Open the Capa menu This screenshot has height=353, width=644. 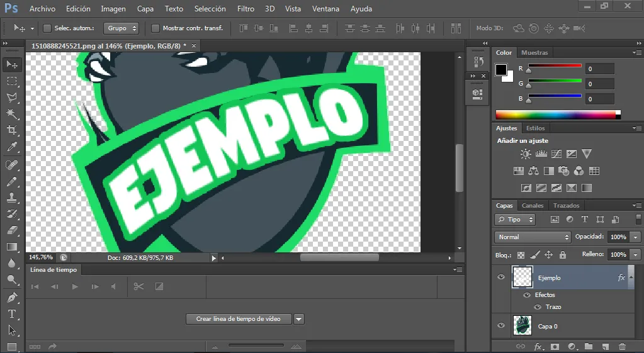(145, 9)
